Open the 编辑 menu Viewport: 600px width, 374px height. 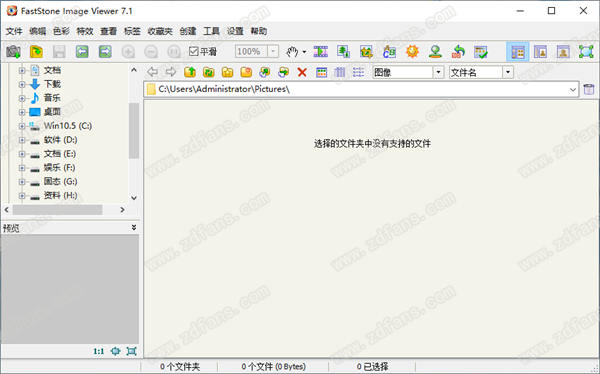click(38, 31)
